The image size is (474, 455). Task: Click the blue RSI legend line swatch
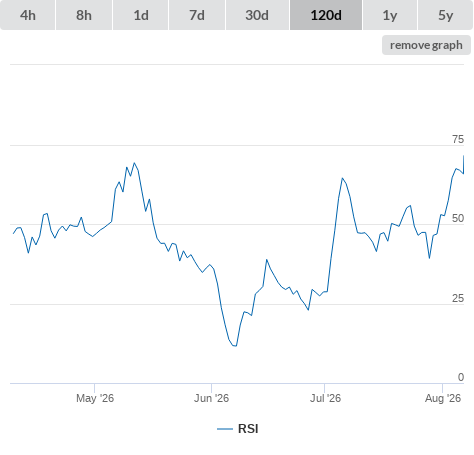click(x=225, y=429)
